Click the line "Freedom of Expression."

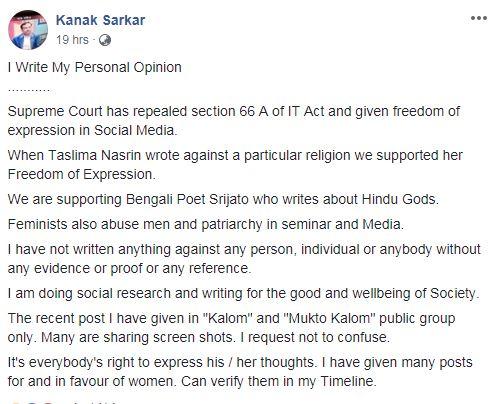tap(82, 174)
